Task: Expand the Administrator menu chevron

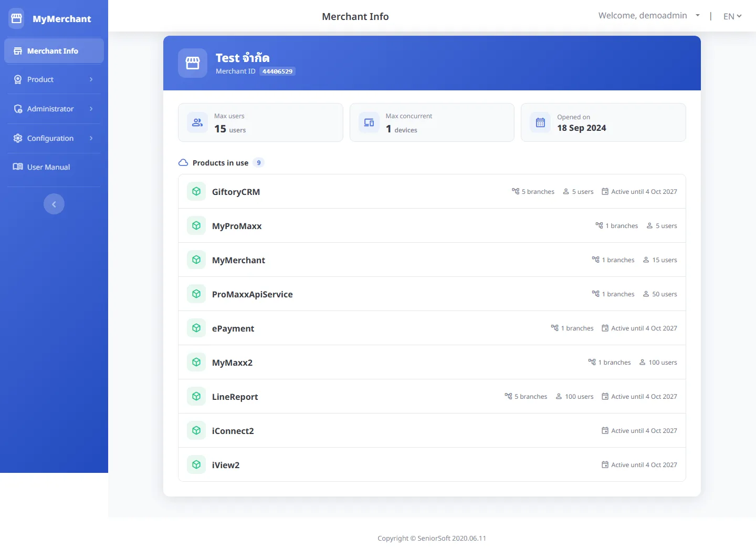Action: pos(91,109)
